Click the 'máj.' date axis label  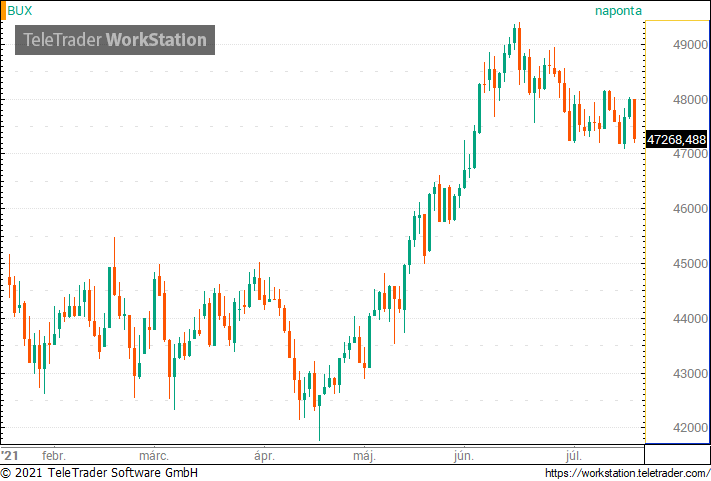point(364,456)
